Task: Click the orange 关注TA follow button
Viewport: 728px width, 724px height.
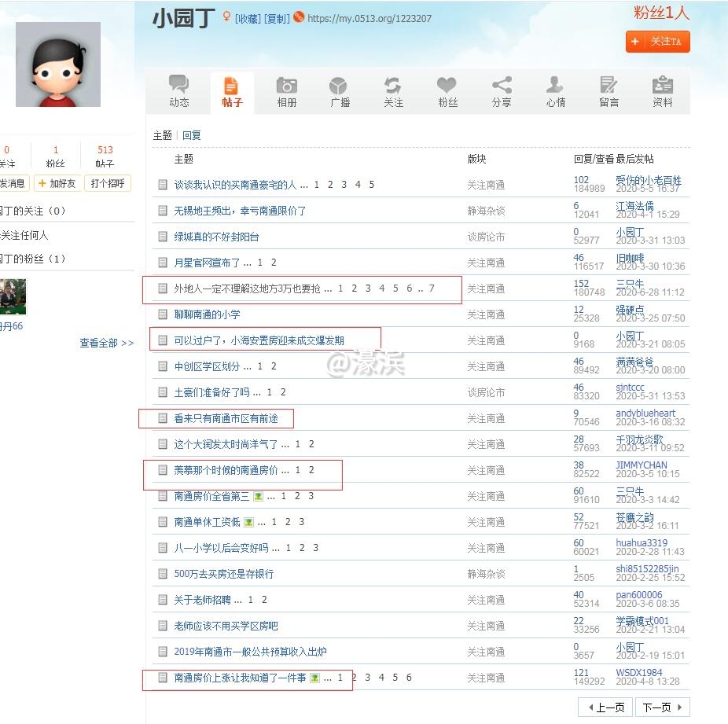Action: pos(657,42)
